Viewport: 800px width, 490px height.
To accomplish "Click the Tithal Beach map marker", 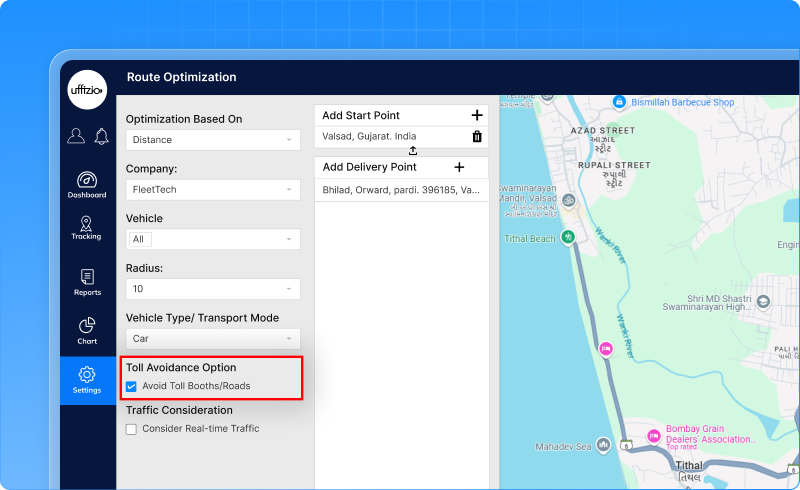I will pos(567,238).
